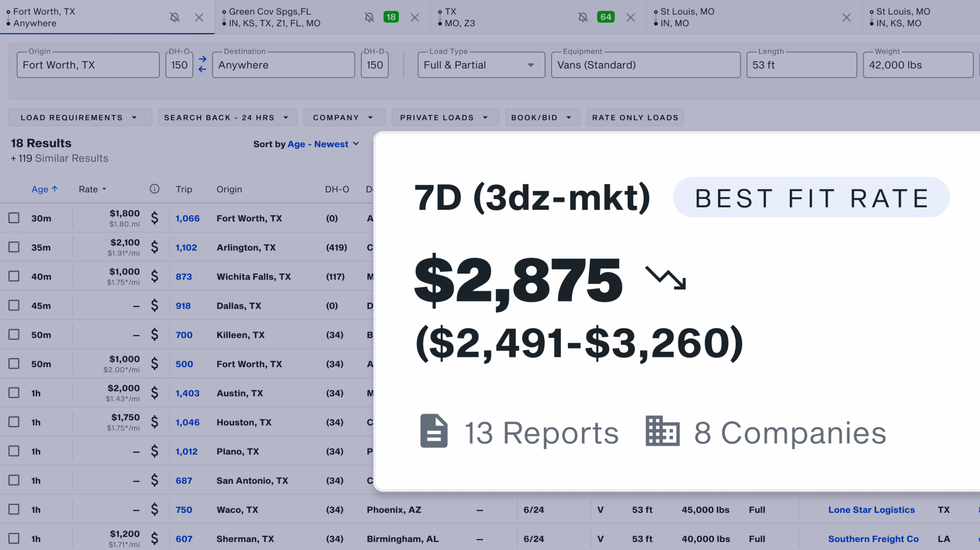Expand the Search Back - 24 Hrs filter

pos(227,117)
